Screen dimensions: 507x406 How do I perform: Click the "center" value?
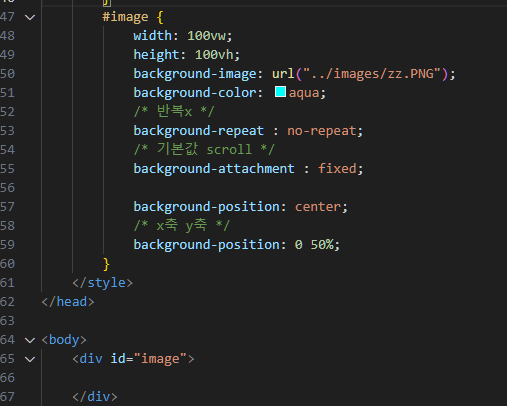click(x=318, y=207)
